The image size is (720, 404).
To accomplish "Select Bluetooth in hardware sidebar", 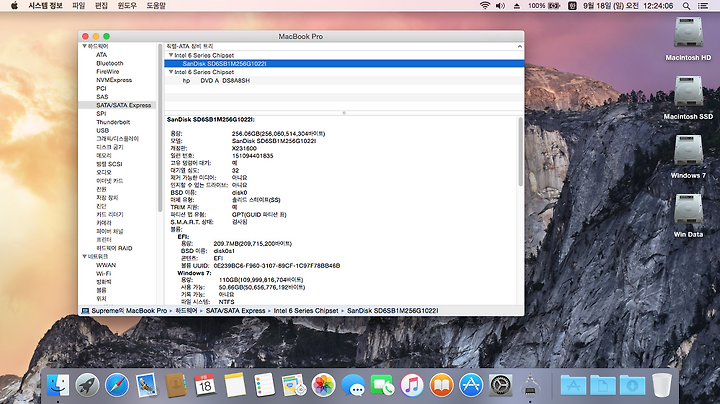I will [x=110, y=63].
